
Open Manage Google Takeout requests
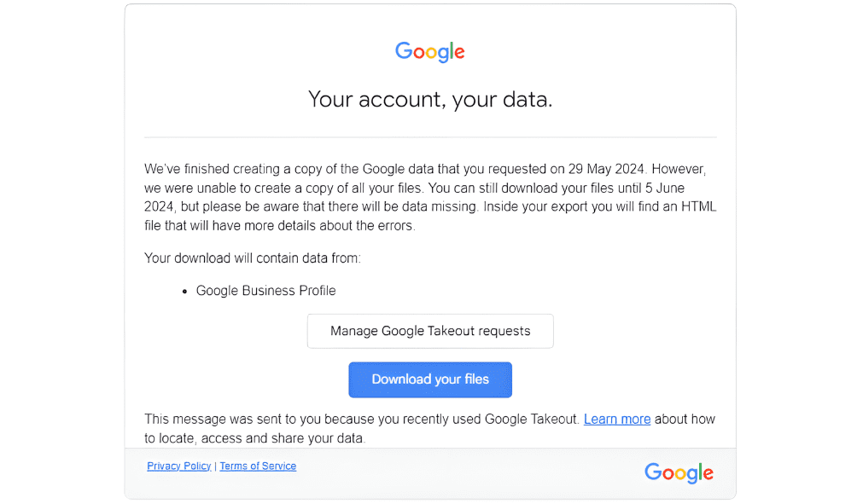tap(429, 331)
